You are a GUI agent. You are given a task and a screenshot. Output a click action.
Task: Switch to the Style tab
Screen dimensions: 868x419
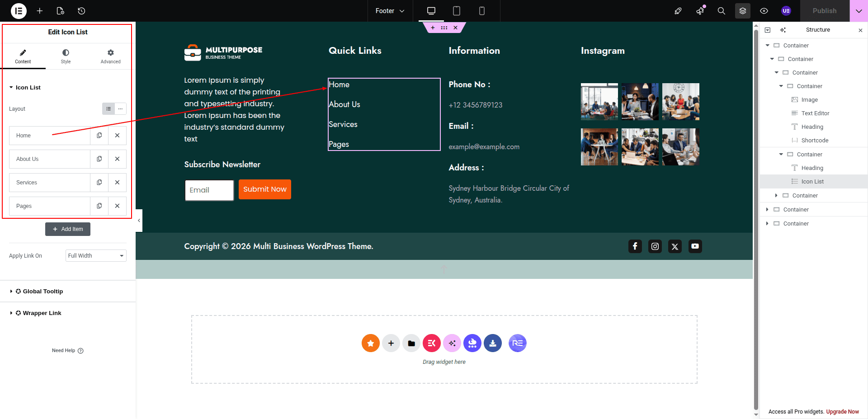66,56
